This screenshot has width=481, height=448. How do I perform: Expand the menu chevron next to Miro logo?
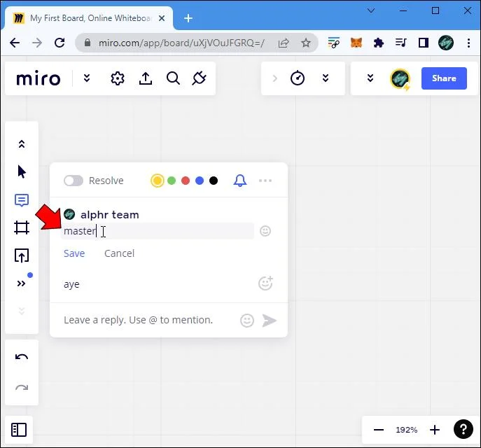coord(87,78)
